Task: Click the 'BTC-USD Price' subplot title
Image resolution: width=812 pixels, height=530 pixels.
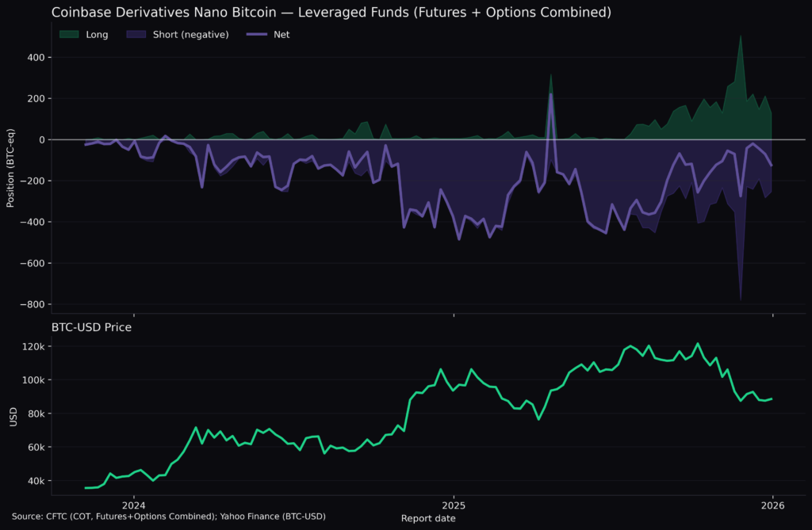Action: [91, 326]
